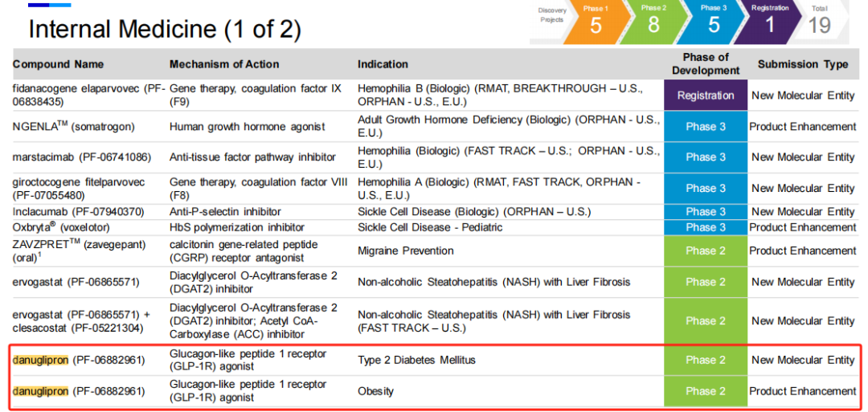This screenshot has width=868, height=412.
Task: Click the Migraine Prevention indication cell
Action: (406, 251)
